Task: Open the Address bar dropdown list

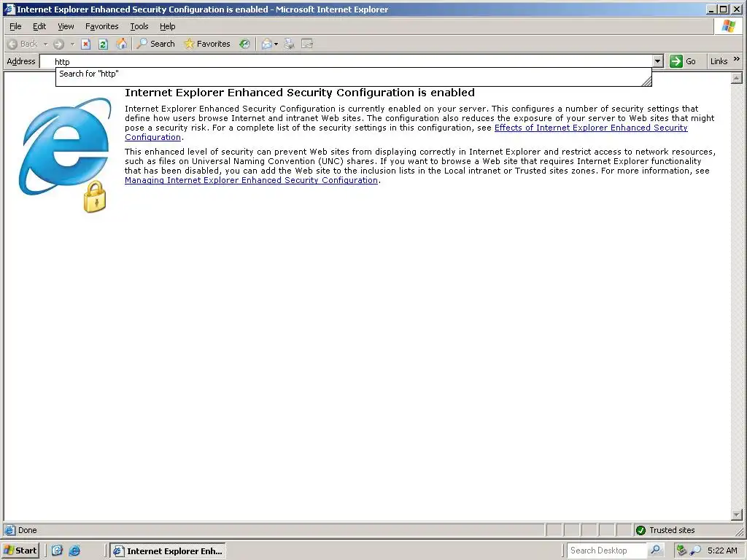Action: [x=658, y=61]
